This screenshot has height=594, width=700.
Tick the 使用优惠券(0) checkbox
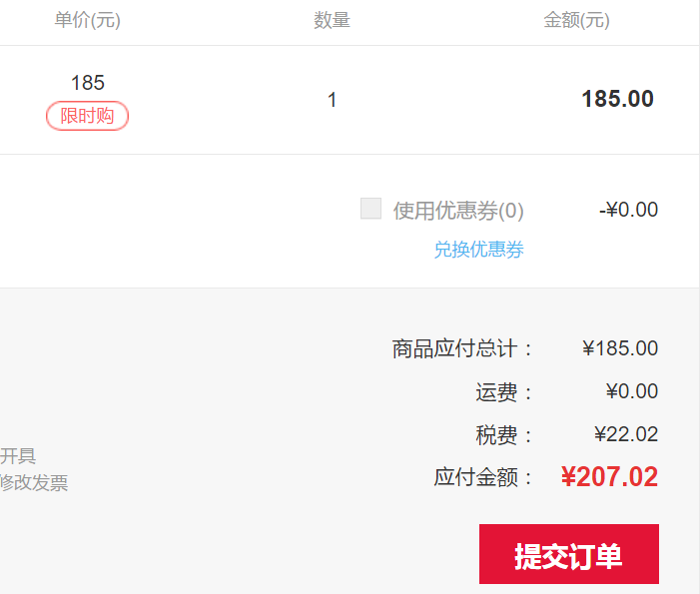coord(371,209)
